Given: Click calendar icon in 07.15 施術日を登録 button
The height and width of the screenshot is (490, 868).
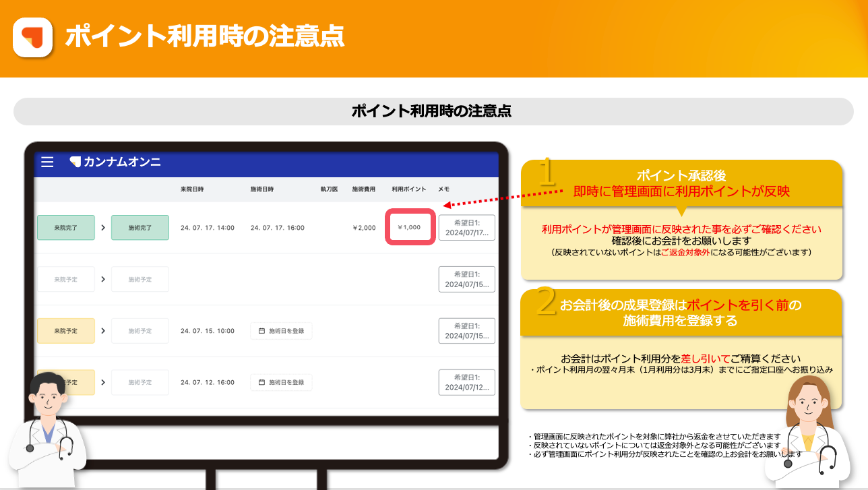Looking at the screenshot, I should click(x=262, y=331).
